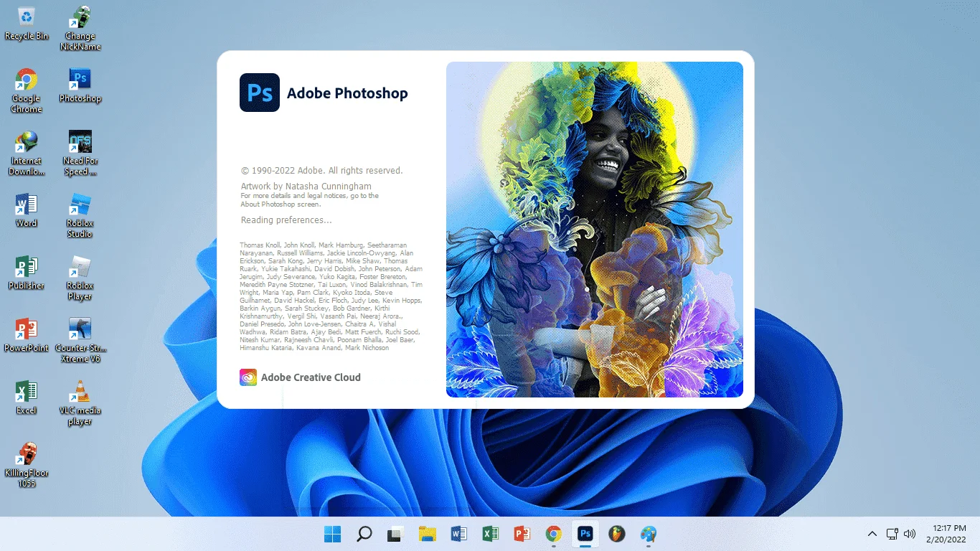Select the Roblox Studio desktop shortcut
Viewport: 980px width, 551px height.
coord(80,216)
